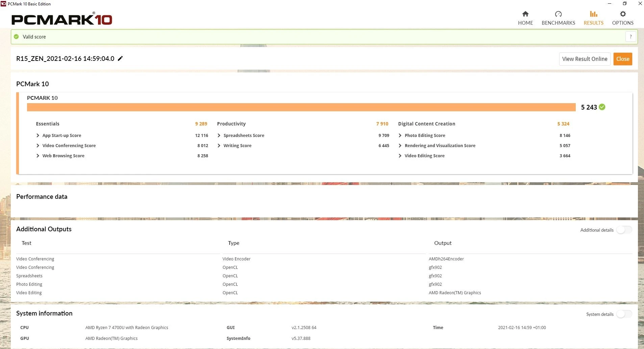Expand the Spreadsheets Score row
Image resolution: width=644 pixels, height=349 pixels.
(x=219, y=136)
